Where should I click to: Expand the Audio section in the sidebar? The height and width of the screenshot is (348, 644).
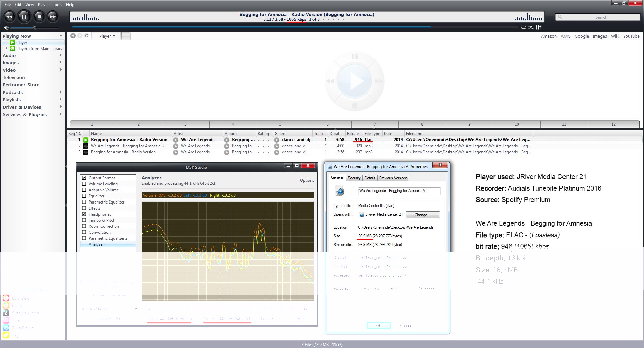pos(61,55)
